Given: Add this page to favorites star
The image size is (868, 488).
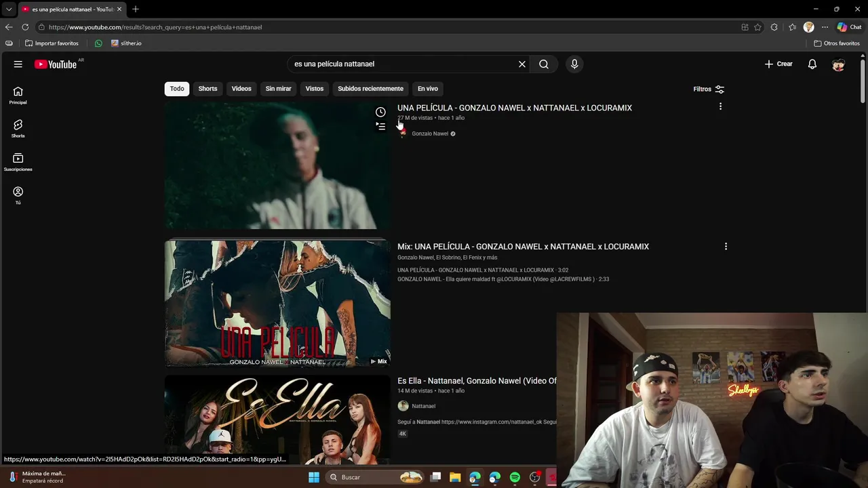Looking at the screenshot, I should click(x=757, y=27).
